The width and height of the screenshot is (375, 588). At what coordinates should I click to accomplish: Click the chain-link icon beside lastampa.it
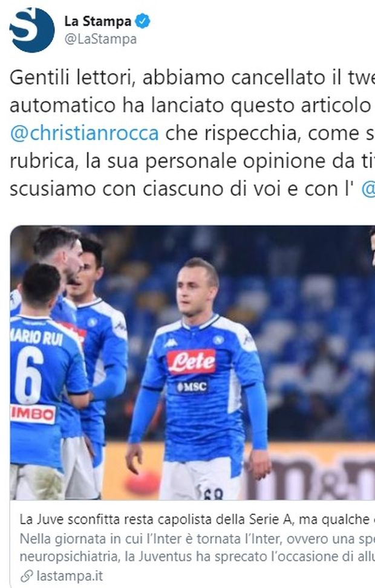point(27,576)
